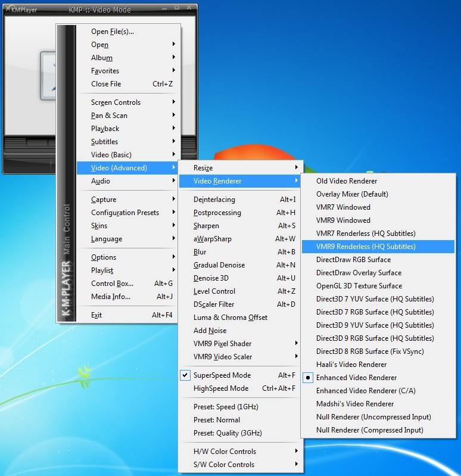
Task: Open the Subtitles submenu
Action: click(127, 141)
